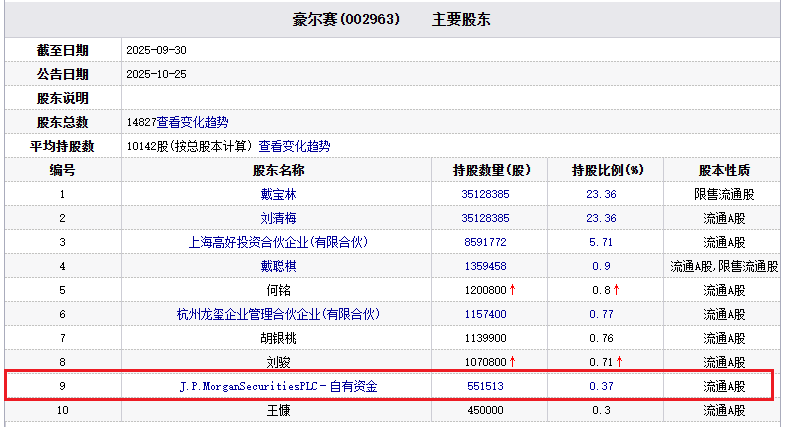787x427 pixels.
Task: Click shareholder name 王慷 in row 10
Action: pos(279,410)
